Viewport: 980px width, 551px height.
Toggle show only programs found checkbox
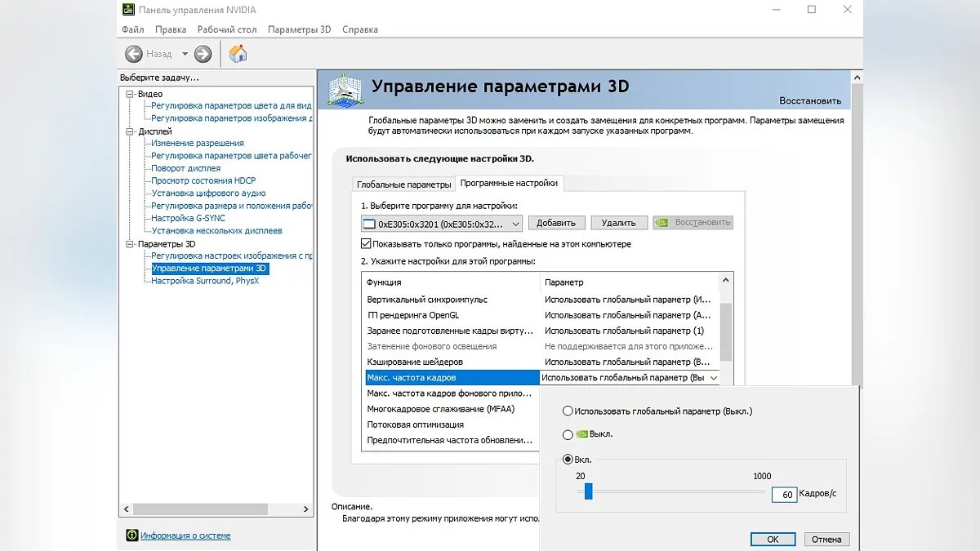click(366, 244)
